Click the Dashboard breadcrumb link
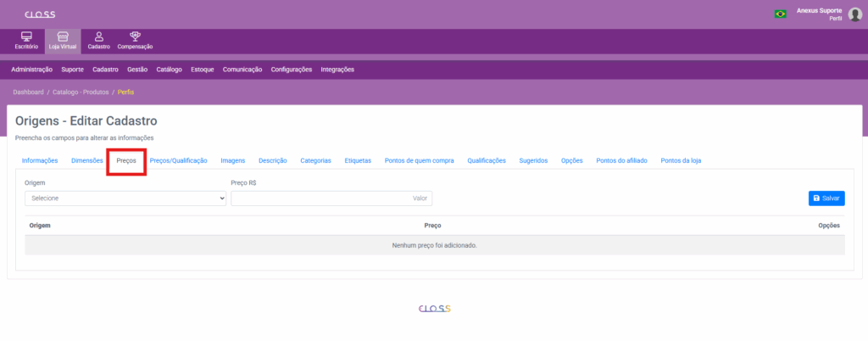This screenshot has height=341, width=868. [x=28, y=92]
